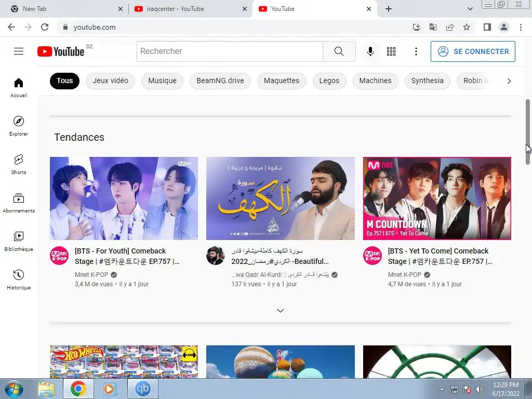Select the Tous filter chip
This screenshot has height=399, width=532.
coord(64,81)
